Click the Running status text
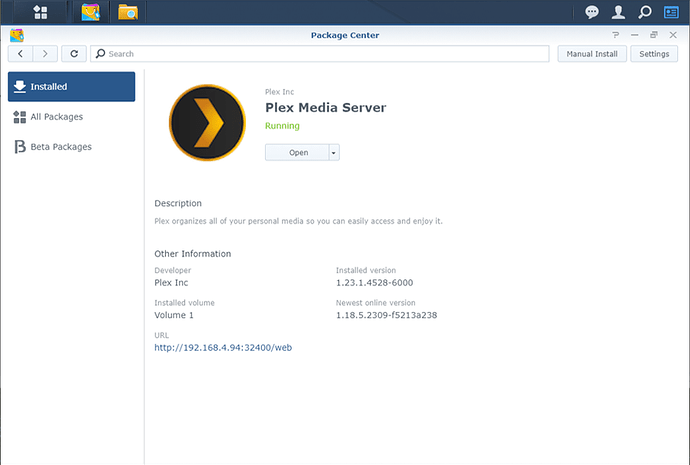This screenshot has height=465, width=690. tap(282, 126)
